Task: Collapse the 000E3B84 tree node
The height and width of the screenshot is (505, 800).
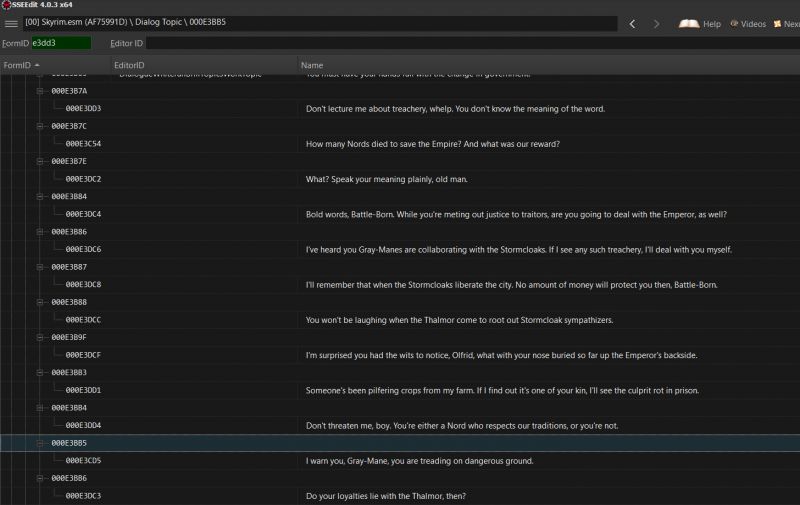Action: [x=40, y=197]
